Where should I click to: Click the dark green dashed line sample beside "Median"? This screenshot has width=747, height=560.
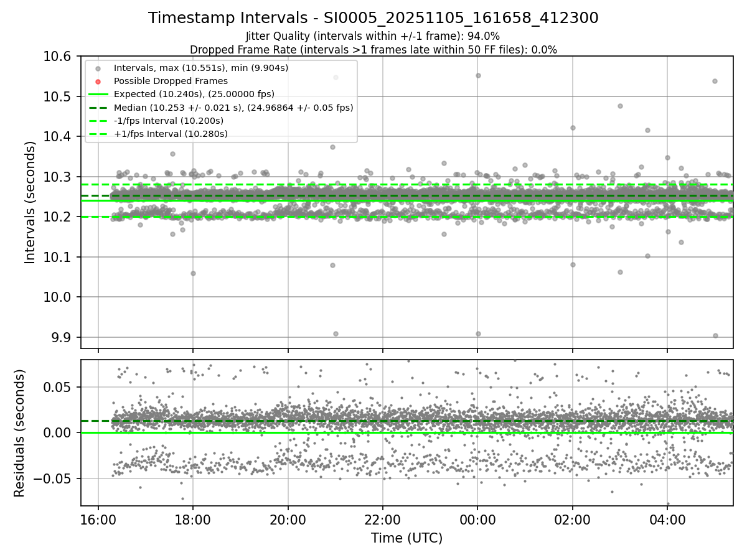pos(98,108)
